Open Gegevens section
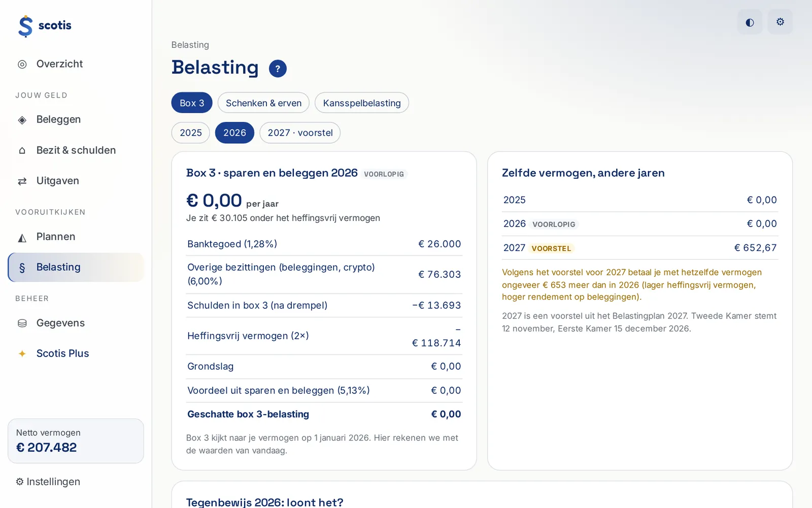Screen dimensions: 812x508 click(x=76, y=323)
